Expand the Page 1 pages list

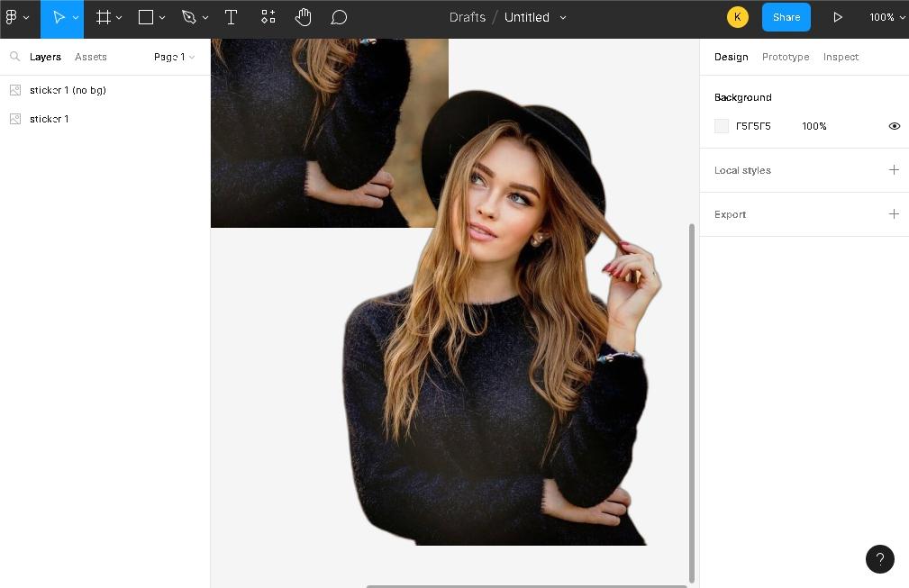(x=174, y=57)
